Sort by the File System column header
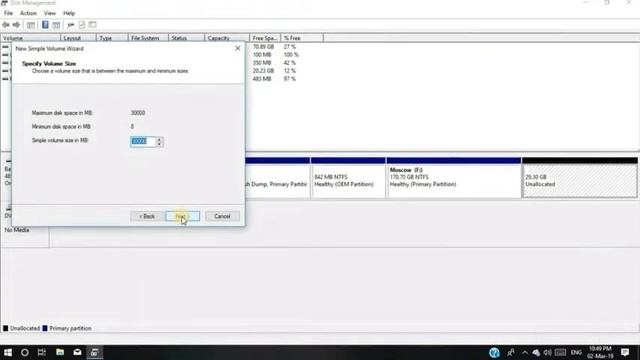The image size is (640, 360). pyautogui.click(x=148, y=38)
